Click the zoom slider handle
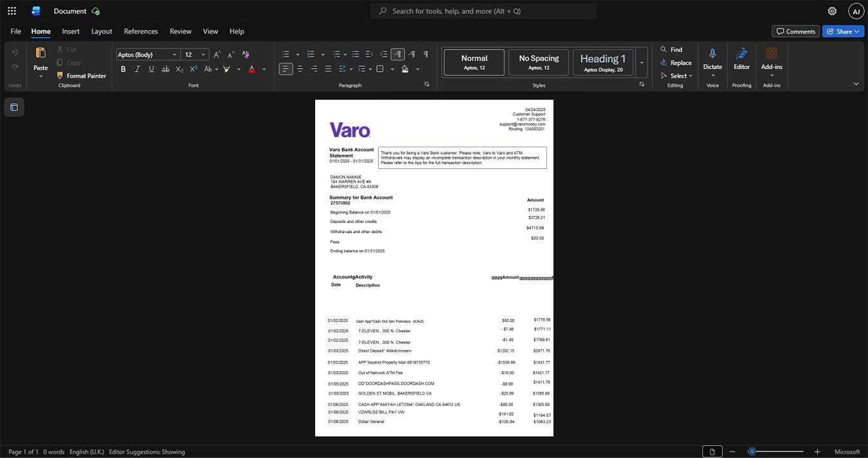Image resolution: width=868 pixels, height=458 pixels. 752,452
